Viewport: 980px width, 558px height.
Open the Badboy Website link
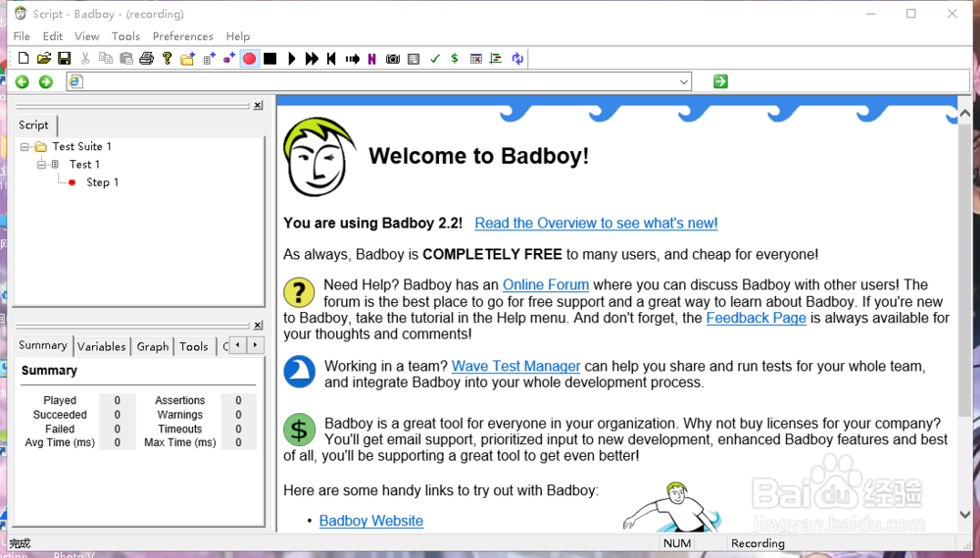(x=371, y=521)
